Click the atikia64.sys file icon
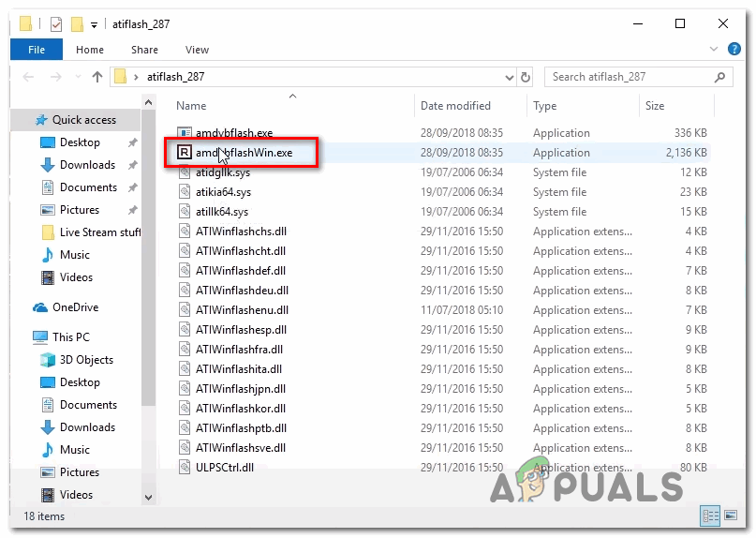Image resolution: width=756 pixels, height=538 pixels. coord(185,192)
